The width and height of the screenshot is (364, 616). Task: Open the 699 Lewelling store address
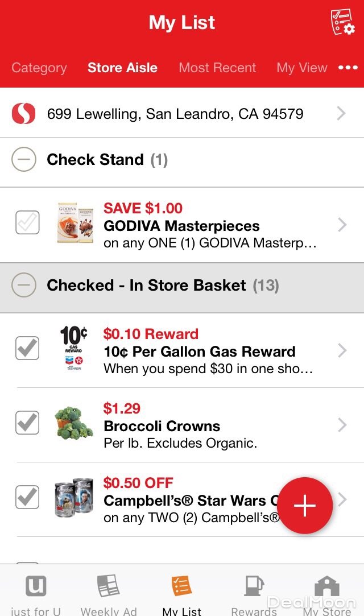175,114
